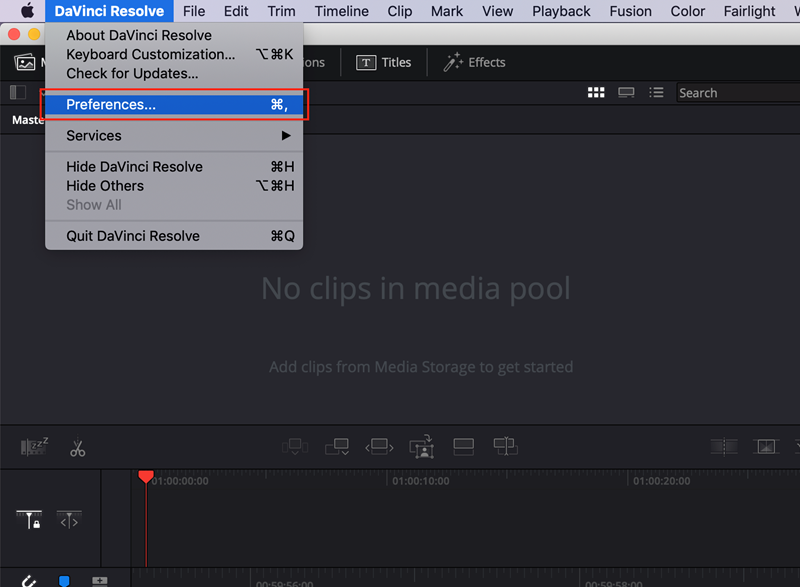Click the 01:00:10:00 timecode on the ruler
This screenshot has height=587, width=800.
point(421,481)
